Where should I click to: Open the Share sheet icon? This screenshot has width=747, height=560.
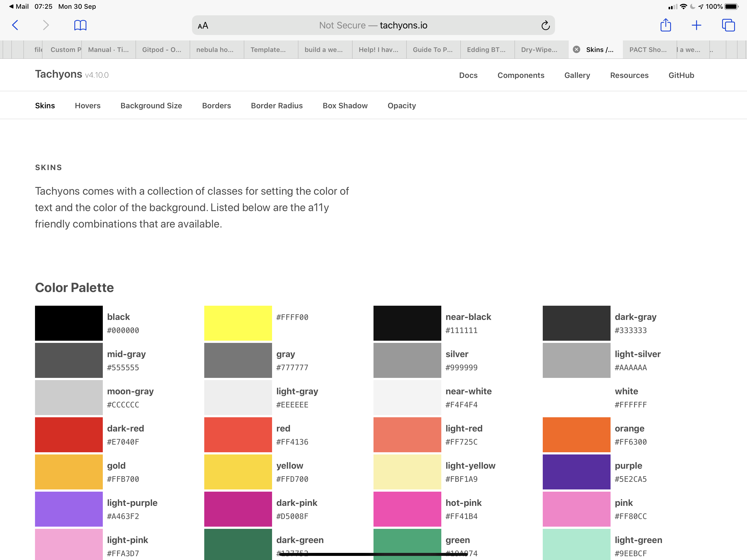[666, 25]
